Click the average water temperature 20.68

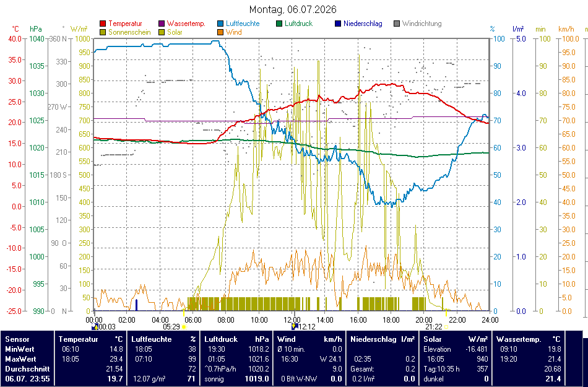pyautogui.click(x=552, y=369)
